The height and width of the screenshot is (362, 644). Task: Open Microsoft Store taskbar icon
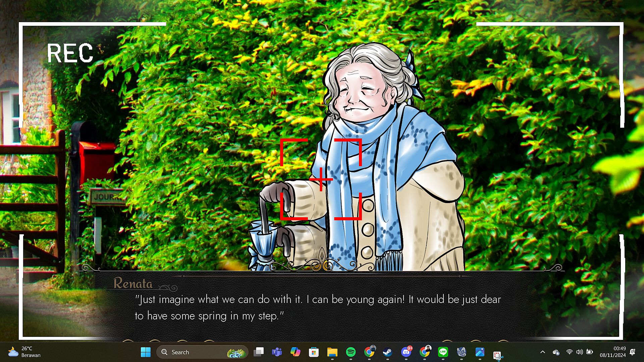[x=314, y=352]
